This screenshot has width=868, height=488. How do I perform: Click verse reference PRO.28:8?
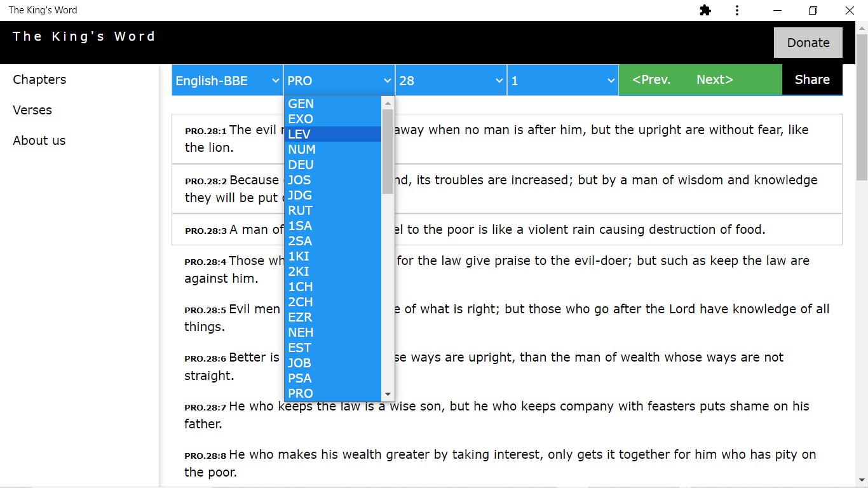(x=205, y=456)
